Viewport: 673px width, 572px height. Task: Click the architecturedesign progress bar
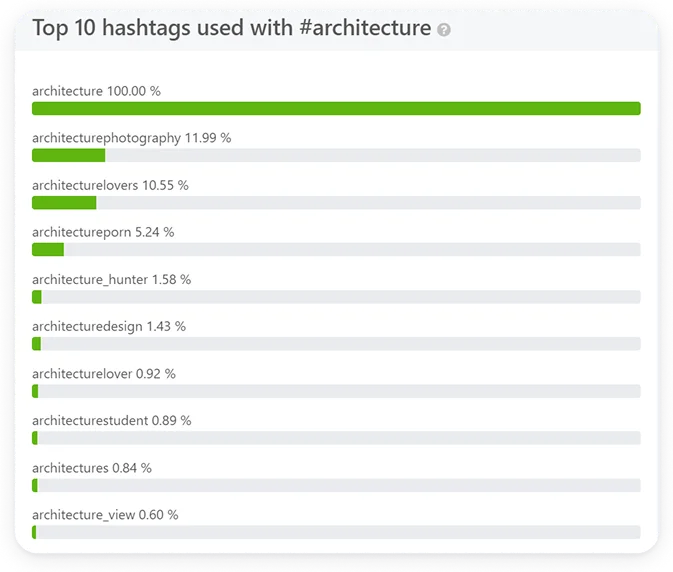pyautogui.click(x=336, y=344)
